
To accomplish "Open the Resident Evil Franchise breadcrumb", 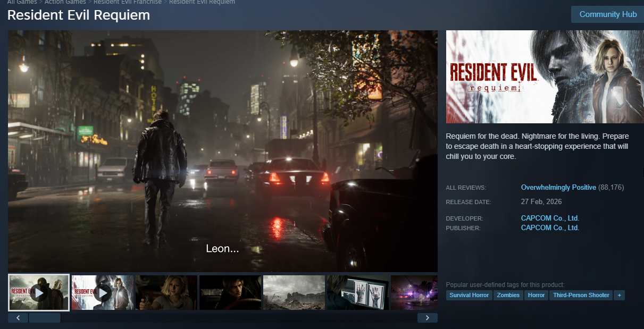I will [x=128, y=2].
